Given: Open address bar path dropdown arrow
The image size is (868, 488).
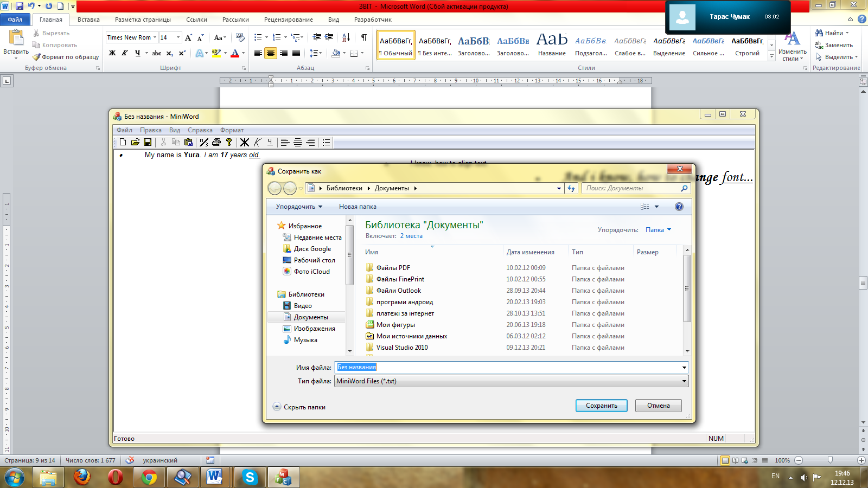Looking at the screenshot, I should tap(559, 188).
